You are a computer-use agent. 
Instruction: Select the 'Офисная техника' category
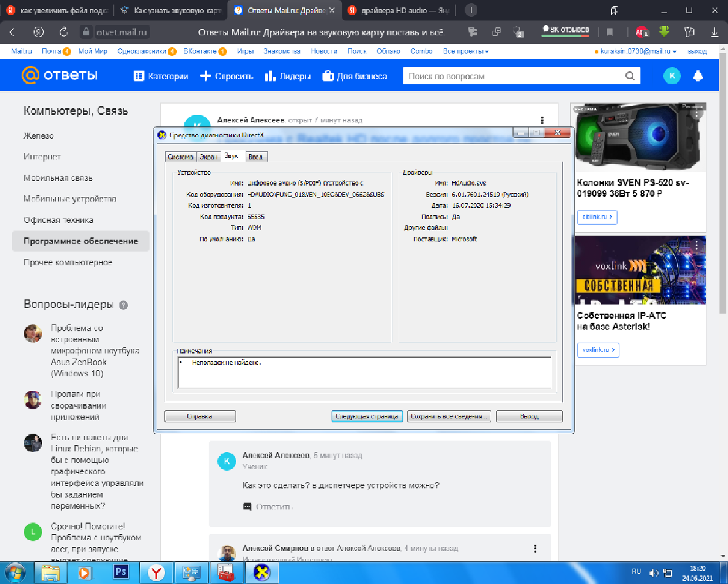coord(59,220)
